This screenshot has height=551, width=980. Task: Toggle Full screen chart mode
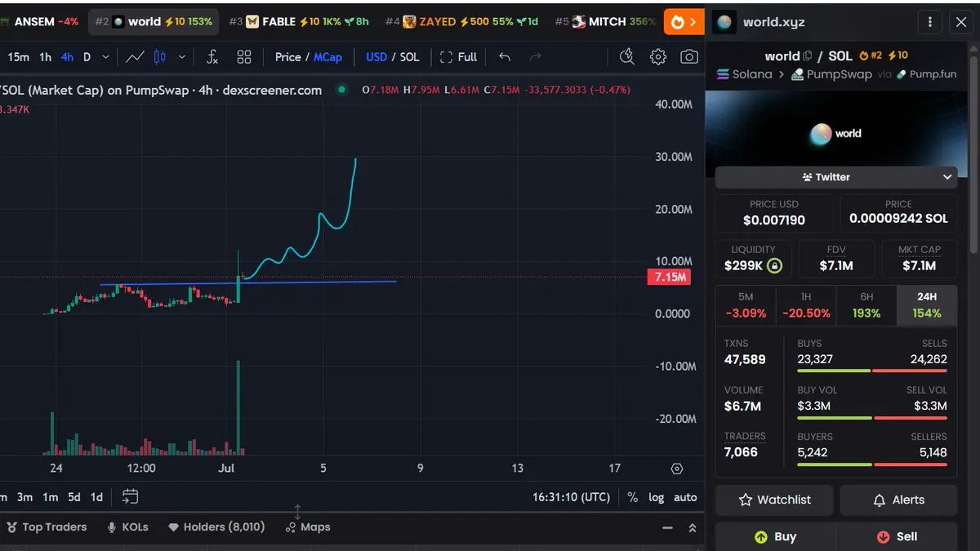(x=458, y=57)
